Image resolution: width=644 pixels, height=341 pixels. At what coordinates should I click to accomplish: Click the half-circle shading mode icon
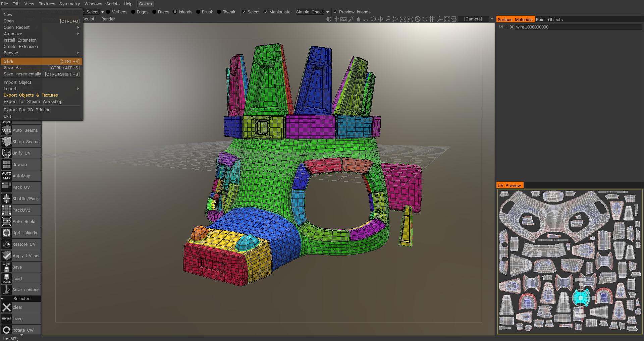[x=329, y=19]
